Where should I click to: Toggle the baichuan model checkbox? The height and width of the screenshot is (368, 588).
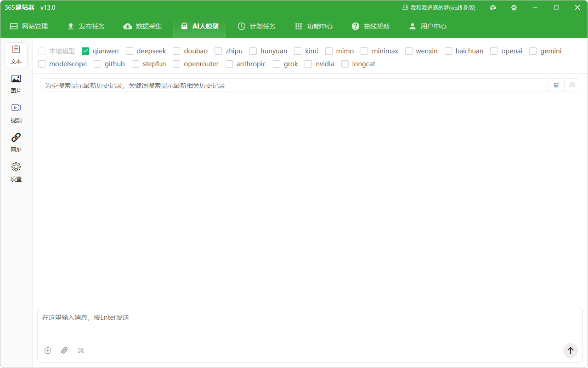448,51
